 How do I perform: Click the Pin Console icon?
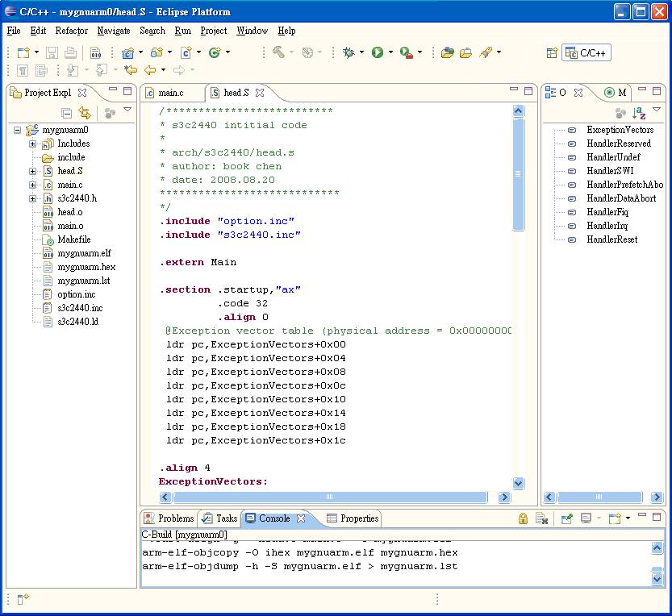pos(566,518)
